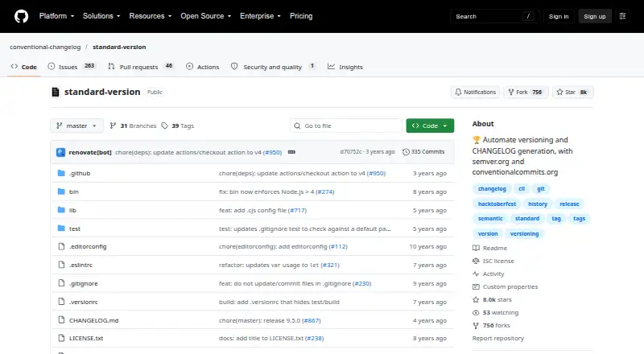
Task: Click the Star icon for this repository
Action: (559, 92)
